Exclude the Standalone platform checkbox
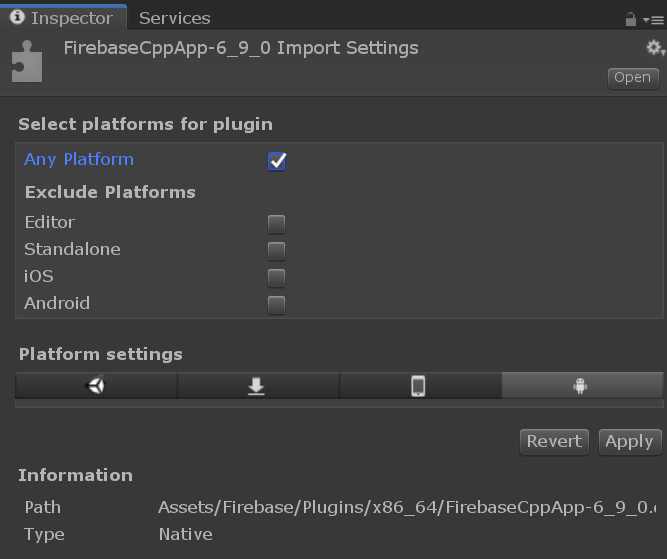The height and width of the screenshot is (559, 667). click(x=276, y=251)
